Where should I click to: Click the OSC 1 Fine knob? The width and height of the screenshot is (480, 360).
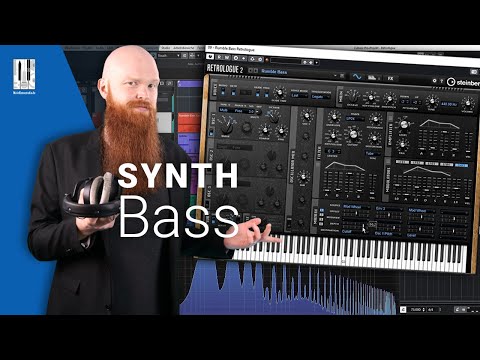click(281, 131)
